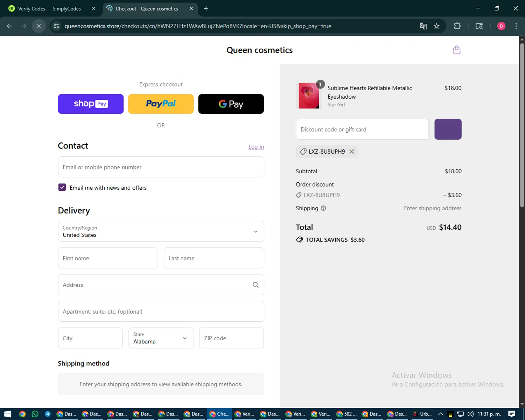
Task: Open the network tray icon
Action: [x=460, y=414]
